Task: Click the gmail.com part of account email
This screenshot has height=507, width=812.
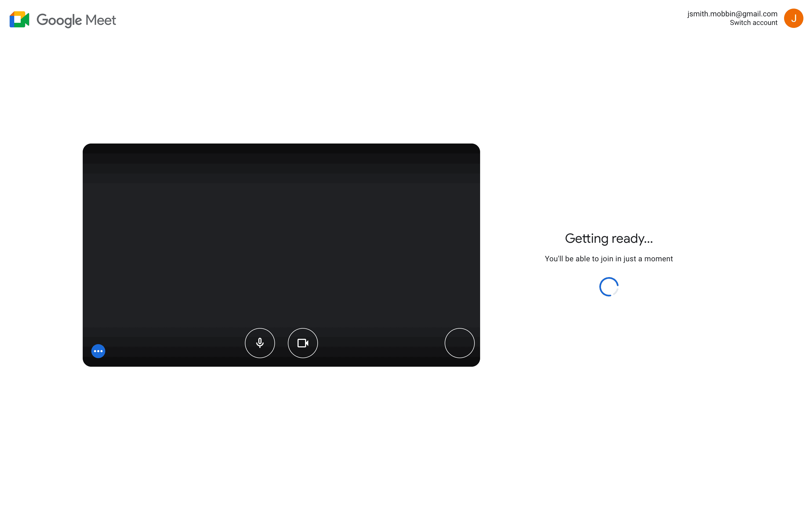Action: click(x=759, y=14)
